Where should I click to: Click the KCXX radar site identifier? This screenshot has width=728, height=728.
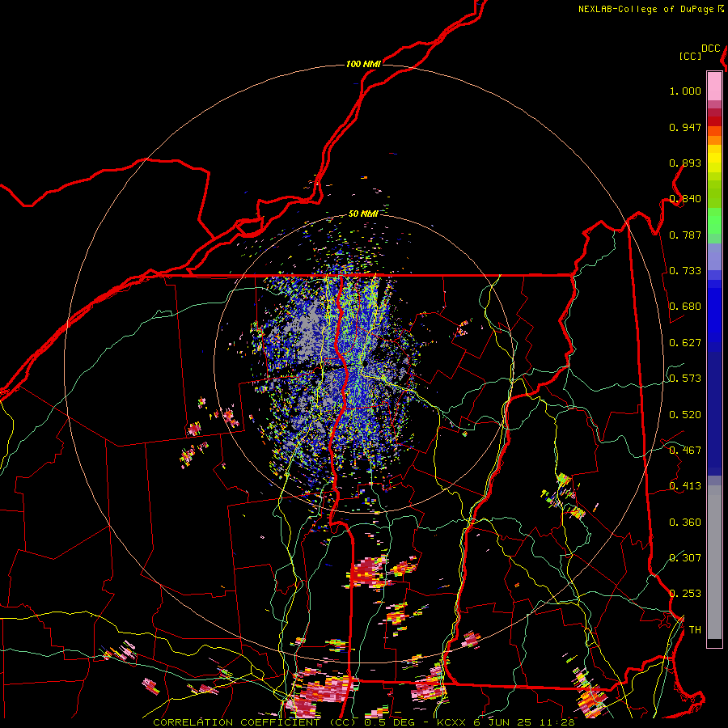tap(451, 722)
